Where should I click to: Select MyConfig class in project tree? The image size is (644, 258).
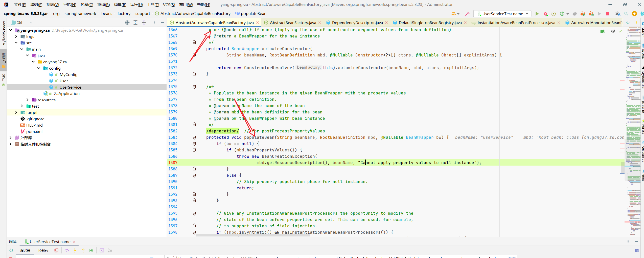pyautogui.click(x=68, y=74)
